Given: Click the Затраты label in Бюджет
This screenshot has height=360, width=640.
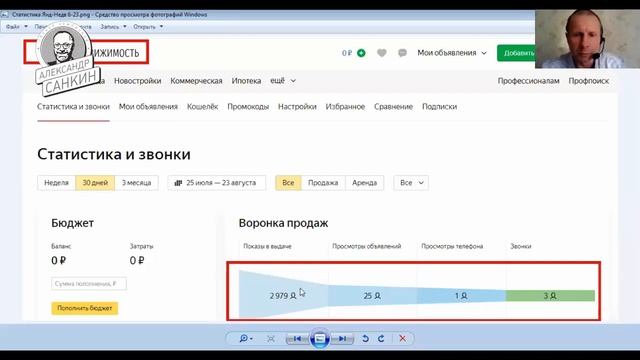Looking at the screenshot, I should pos(142,246).
